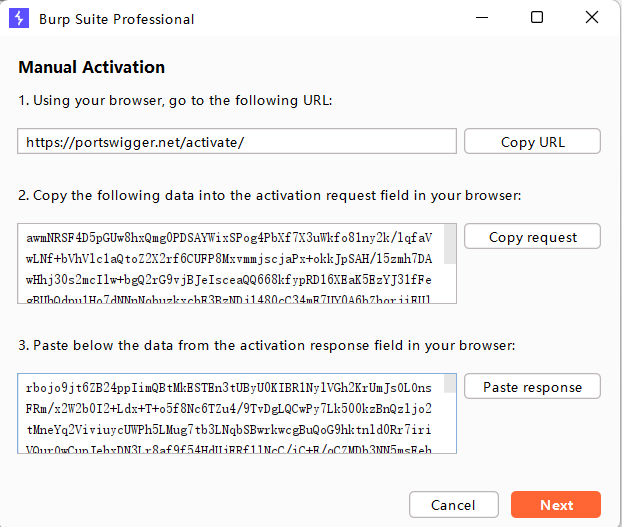
Task: Click the Burp Suite Professional title text
Action: click(117, 19)
